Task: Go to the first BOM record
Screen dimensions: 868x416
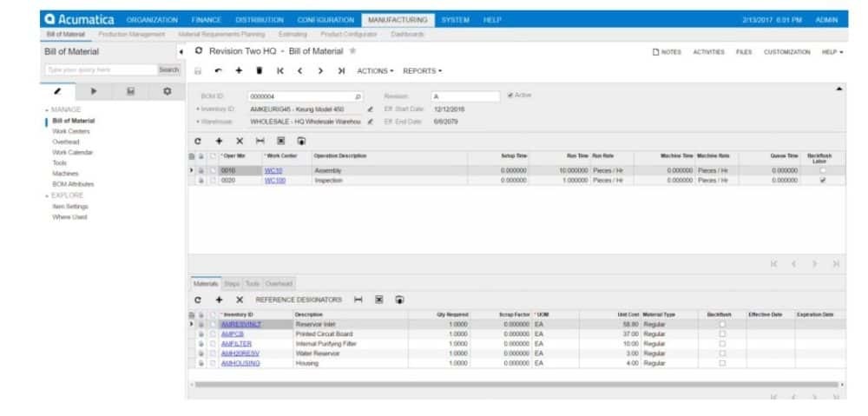Action: 279,70
